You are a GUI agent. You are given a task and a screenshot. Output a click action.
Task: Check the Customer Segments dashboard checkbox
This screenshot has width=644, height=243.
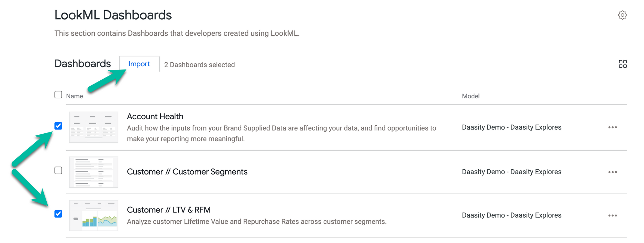[58, 170]
